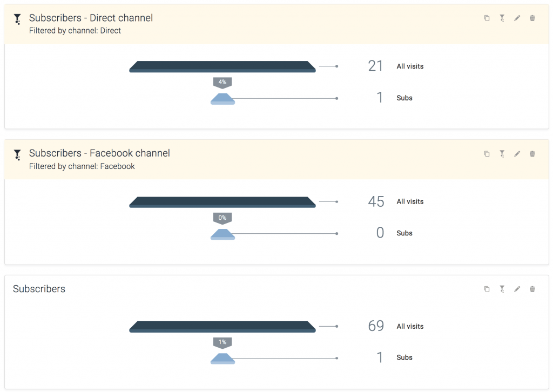Delete the Facebook channel funnel
The height and width of the screenshot is (392, 553).
click(x=532, y=154)
